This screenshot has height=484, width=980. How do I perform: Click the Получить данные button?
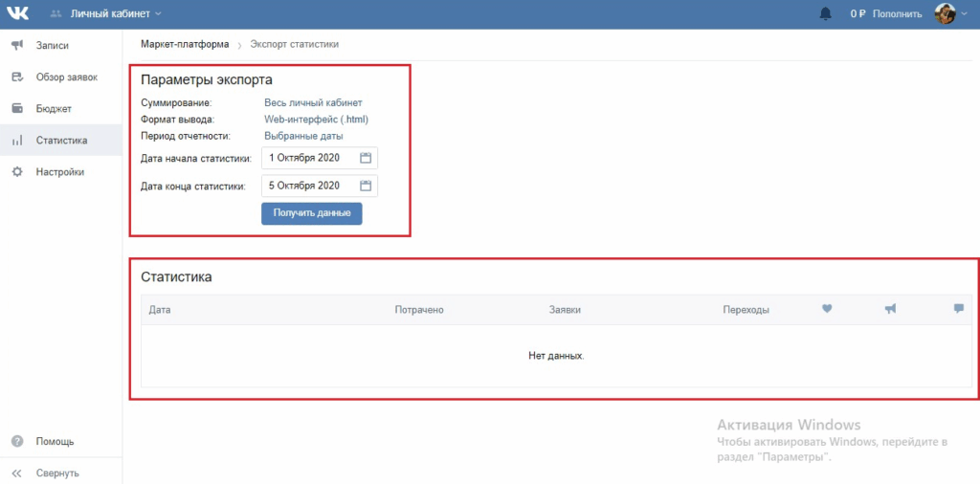[x=311, y=213]
